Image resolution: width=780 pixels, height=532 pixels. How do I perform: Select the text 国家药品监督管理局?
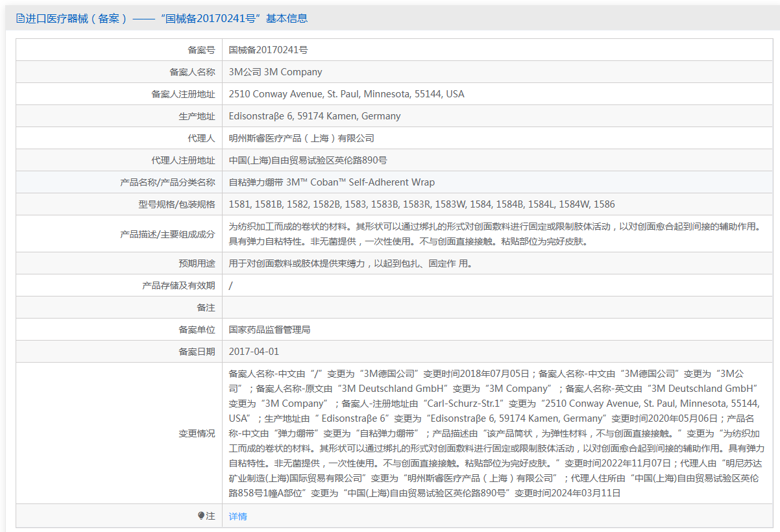[x=269, y=330]
